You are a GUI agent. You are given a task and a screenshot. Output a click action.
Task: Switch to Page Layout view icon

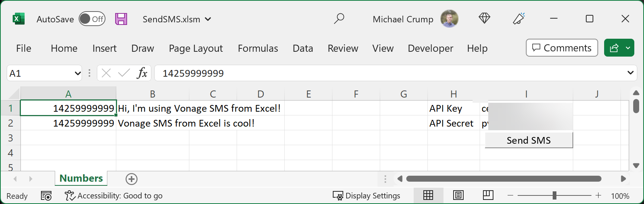tap(458, 195)
